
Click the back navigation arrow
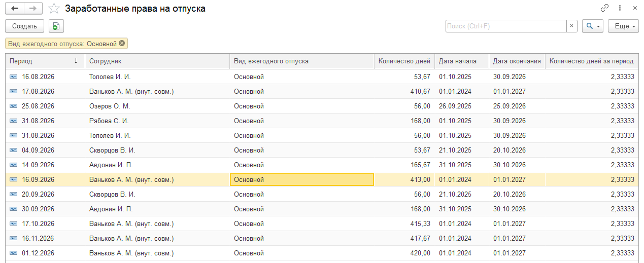[x=15, y=9]
